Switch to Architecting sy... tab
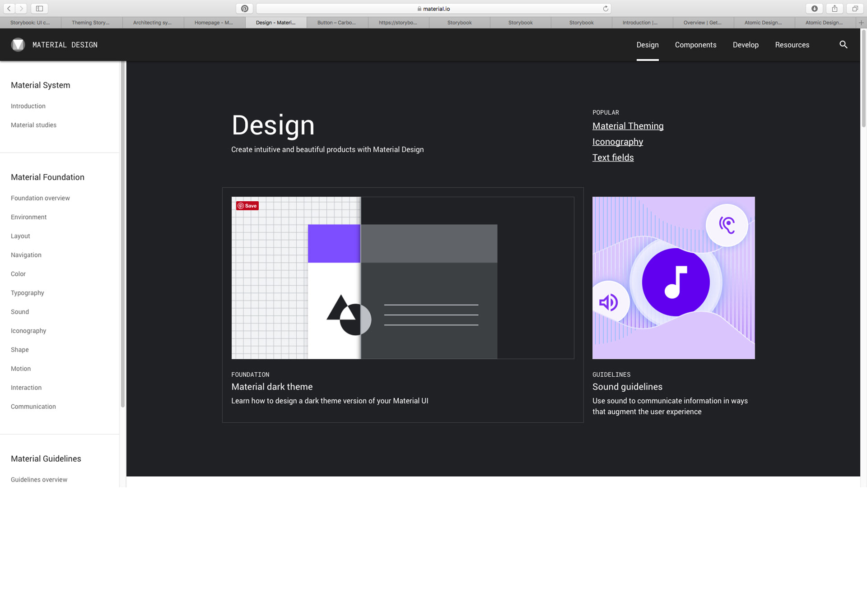 (152, 23)
